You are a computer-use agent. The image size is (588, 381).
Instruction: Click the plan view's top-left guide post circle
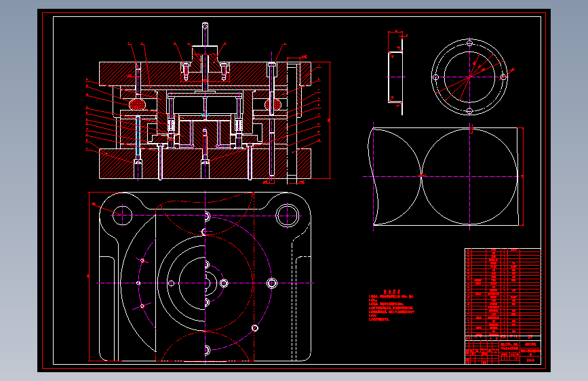[x=123, y=216]
